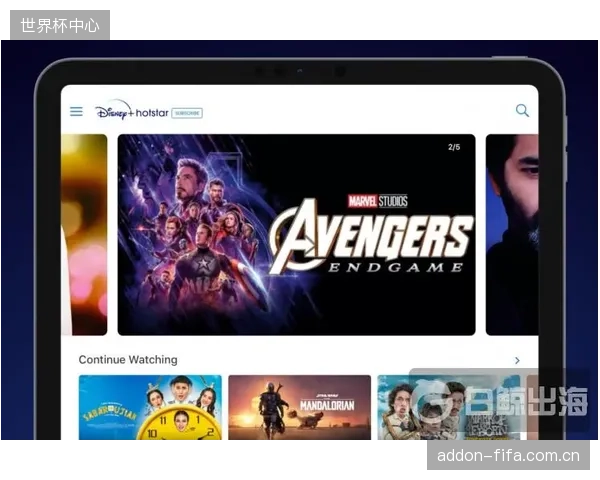
Task: Show the next carousel banner with the bearded man
Action: click(512, 235)
